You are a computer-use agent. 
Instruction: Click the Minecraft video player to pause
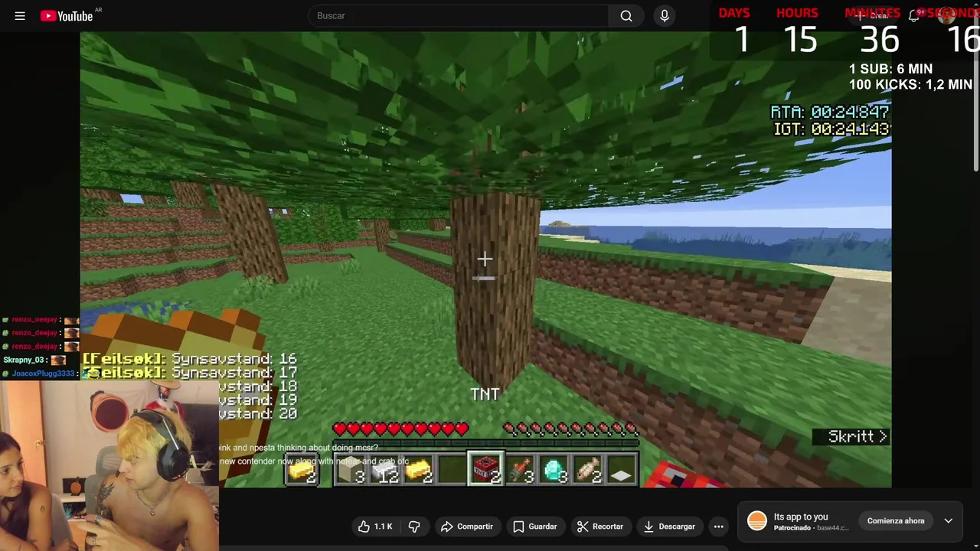(485, 260)
